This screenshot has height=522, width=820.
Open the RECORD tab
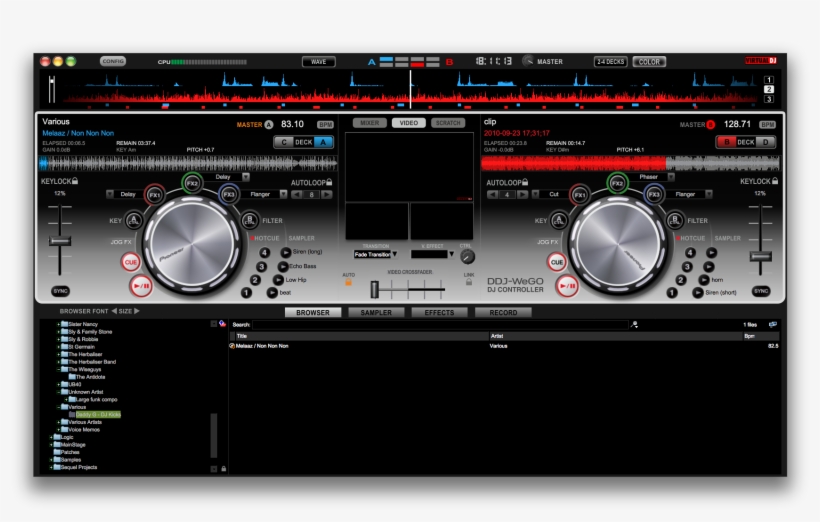(x=503, y=312)
